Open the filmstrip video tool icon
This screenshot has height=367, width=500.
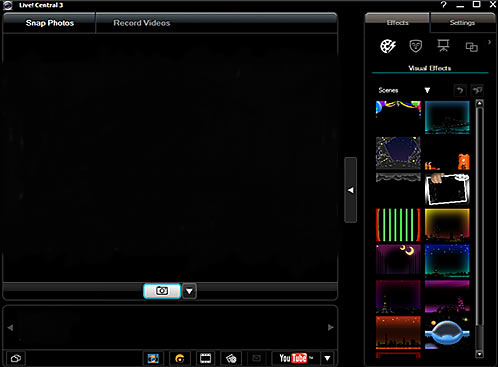(x=205, y=358)
